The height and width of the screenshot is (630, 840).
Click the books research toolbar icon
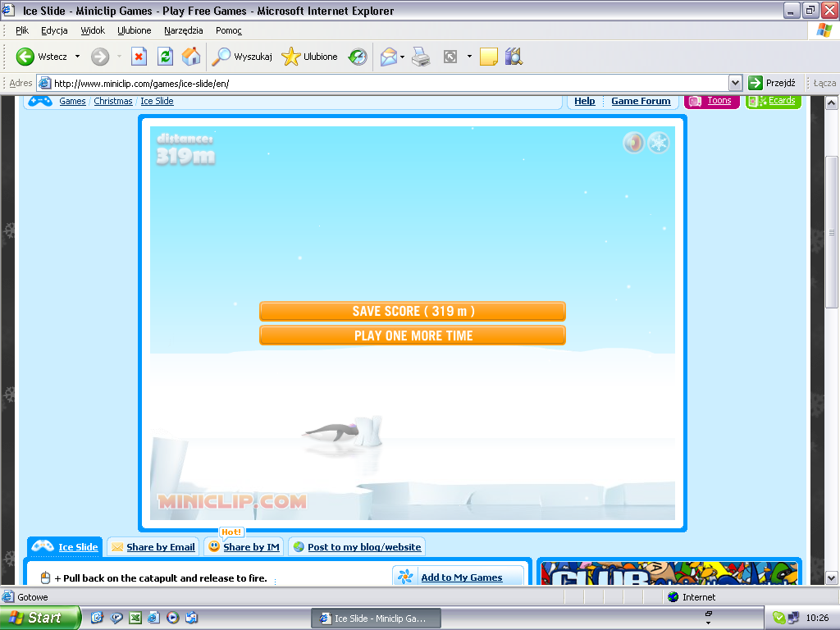coord(514,57)
